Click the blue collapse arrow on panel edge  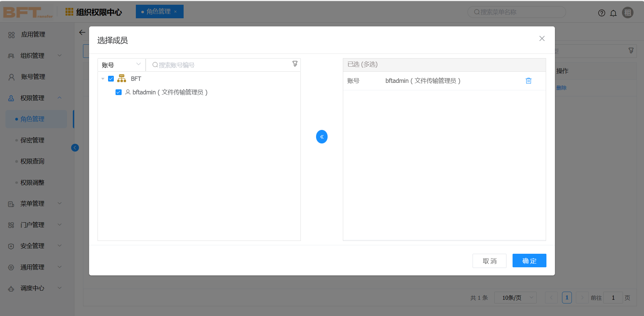75,148
